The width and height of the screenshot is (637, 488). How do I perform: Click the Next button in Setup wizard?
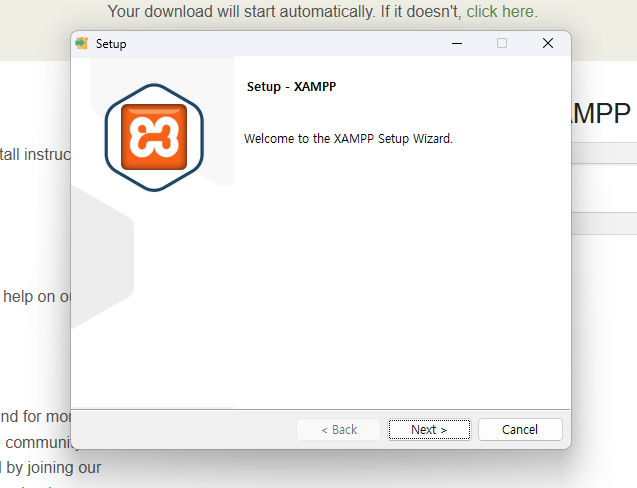tap(429, 429)
